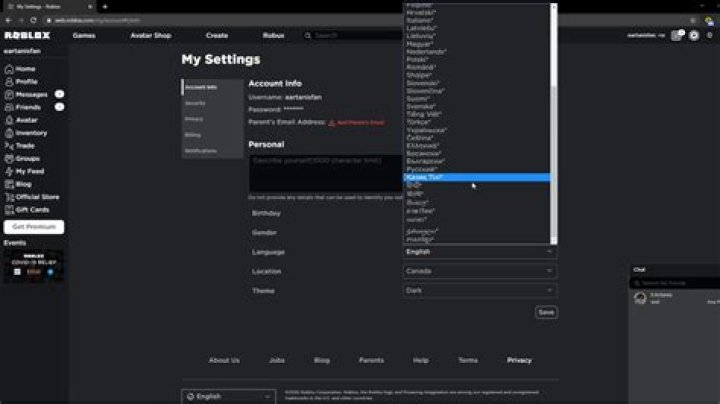
Task: Select Русский in the language list
Action: coord(477,169)
